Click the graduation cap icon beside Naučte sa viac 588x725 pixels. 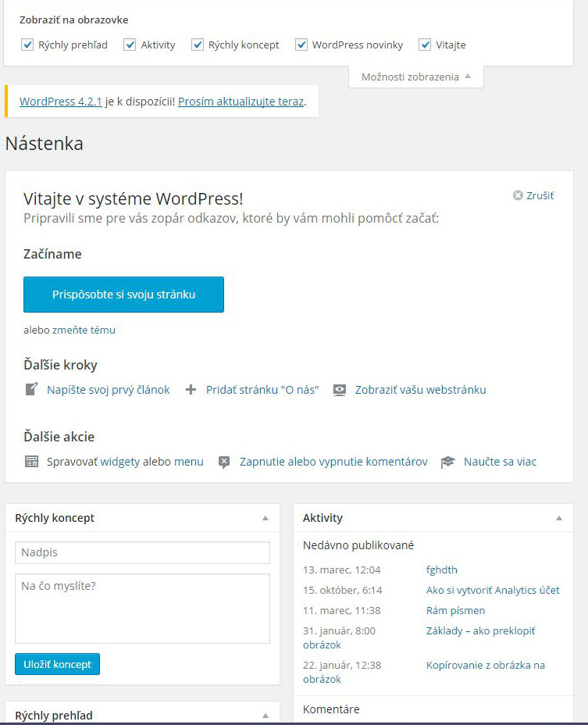point(448,462)
